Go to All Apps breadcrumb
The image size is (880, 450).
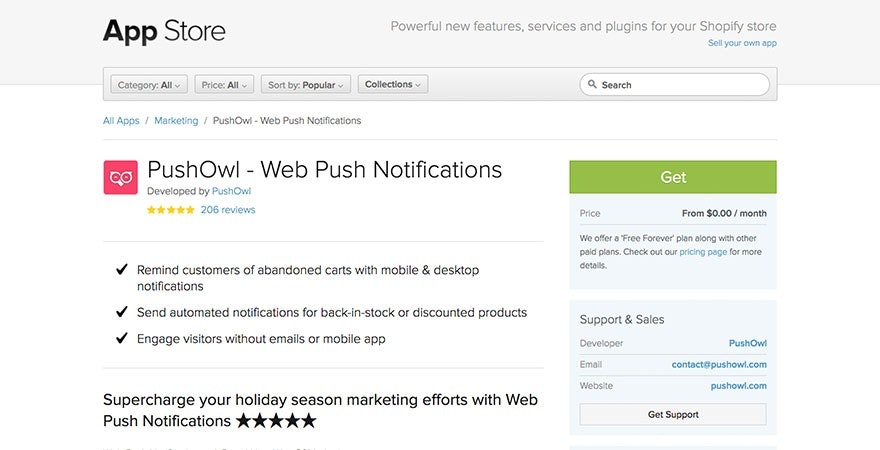[x=121, y=121]
